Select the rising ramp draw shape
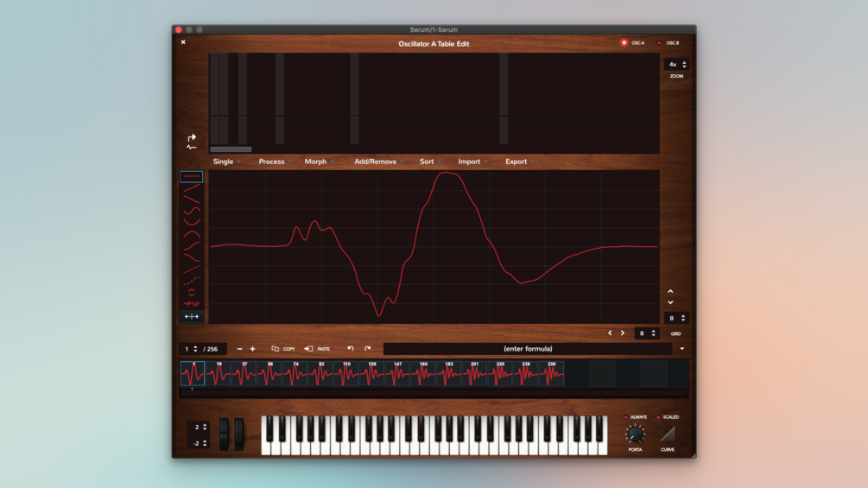 pyautogui.click(x=192, y=188)
